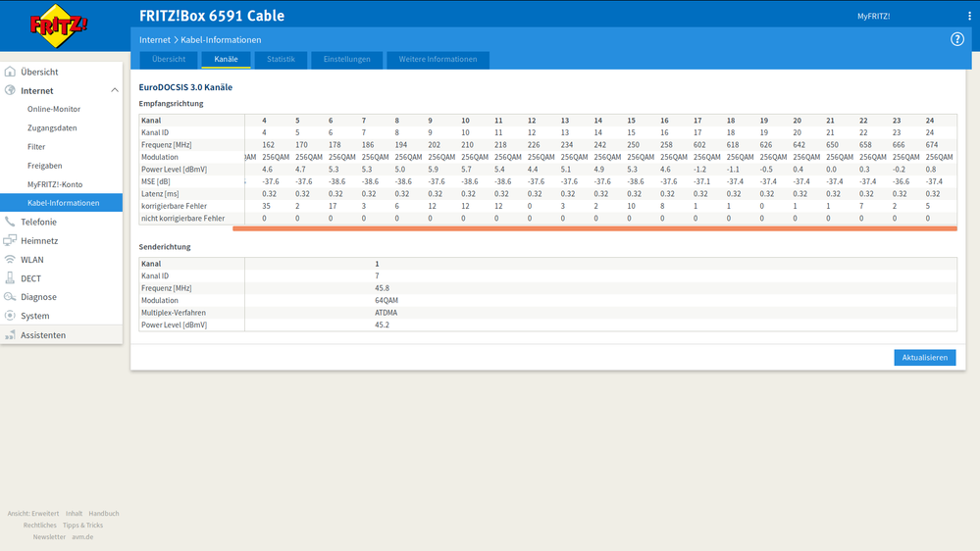Click the DECT handset icon
Viewport: 980px width, 551px height.
pyautogui.click(x=10, y=278)
